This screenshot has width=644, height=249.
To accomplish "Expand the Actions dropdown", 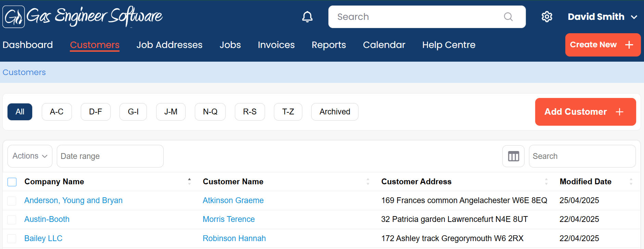I will click(x=30, y=156).
